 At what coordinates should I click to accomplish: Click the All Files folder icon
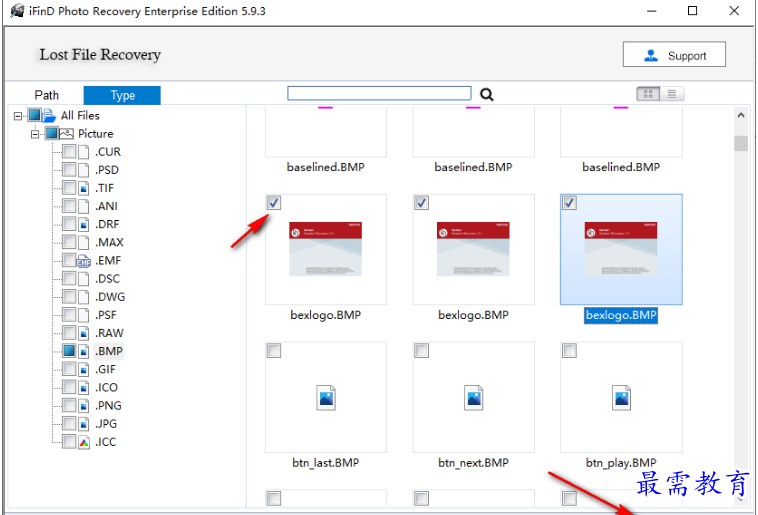coord(49,116)
